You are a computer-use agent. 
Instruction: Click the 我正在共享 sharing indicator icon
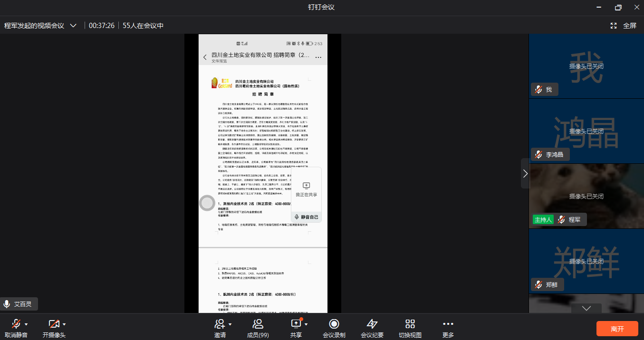(306, 185)
